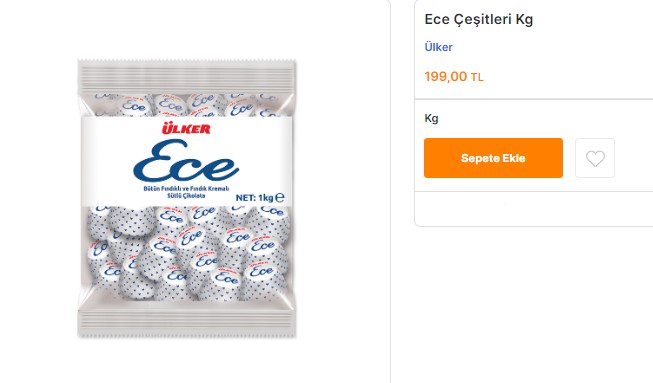Click the Sepete Ekle button
The width and height of the screenshot is (653, 383).
click(493, 158)
